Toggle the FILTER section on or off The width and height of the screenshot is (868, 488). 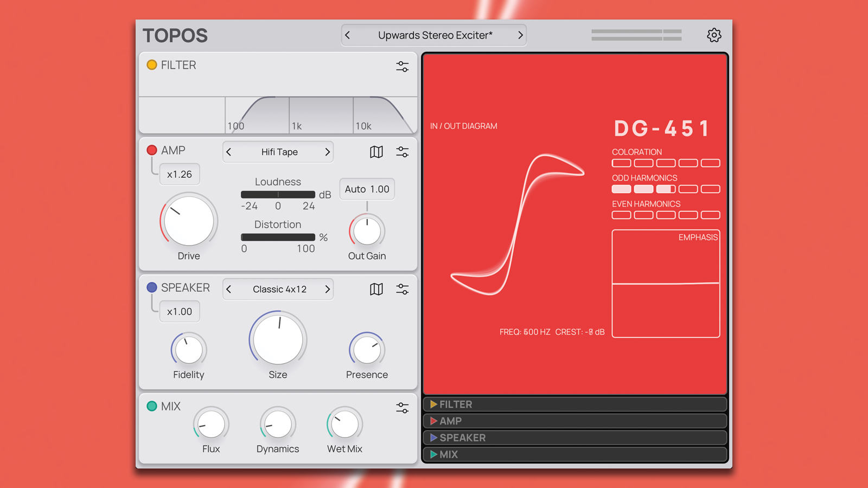151,65
